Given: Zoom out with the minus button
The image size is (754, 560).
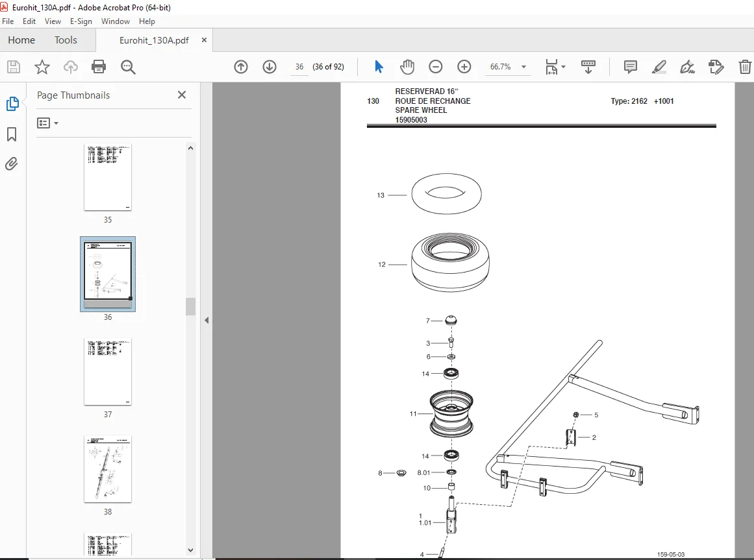Looking at the screenshot, I should point(435,67).
